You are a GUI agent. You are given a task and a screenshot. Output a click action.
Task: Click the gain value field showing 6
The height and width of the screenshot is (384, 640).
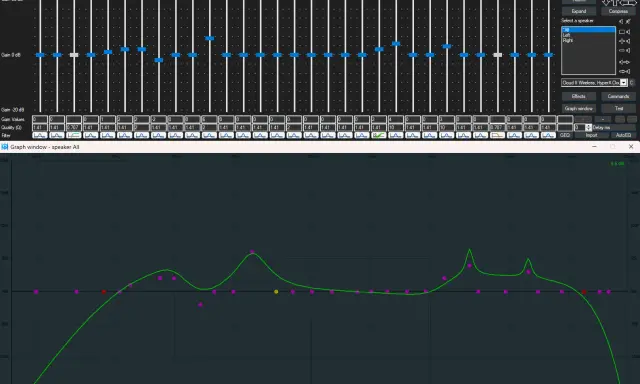[209, 119]
